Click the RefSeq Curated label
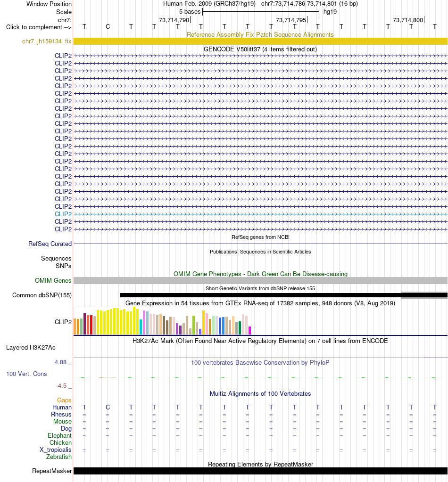Viewport: 448px width, 482px height. [x=50, y=244]
